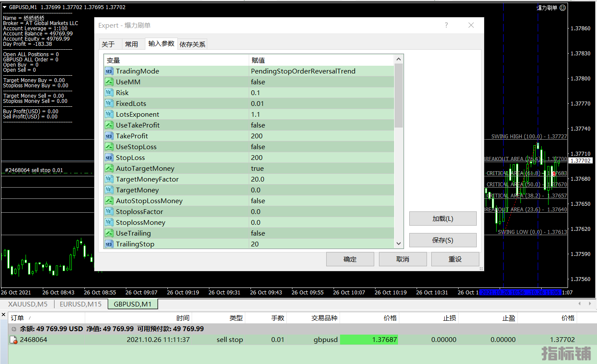The height and width of the screenshot is (364, 597).
Task: Click the StoplossFactor variable icon
Action: click(x=109, y=212)
